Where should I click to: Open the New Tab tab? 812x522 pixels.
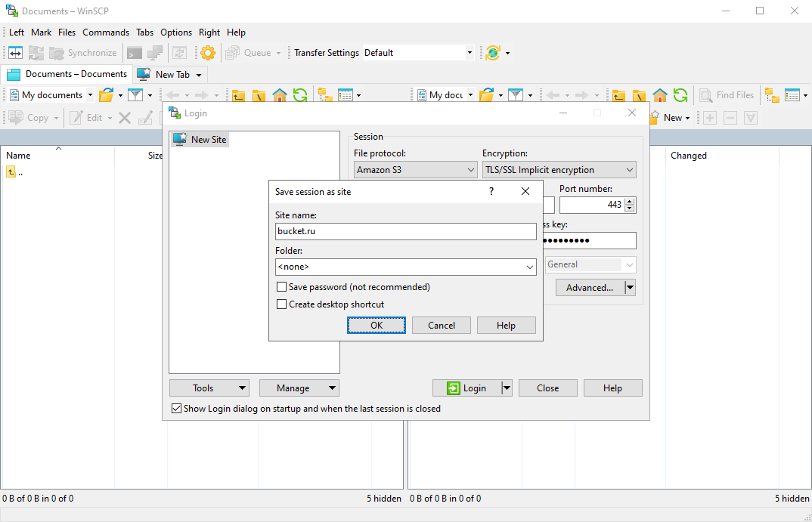(x=169, y=75)
